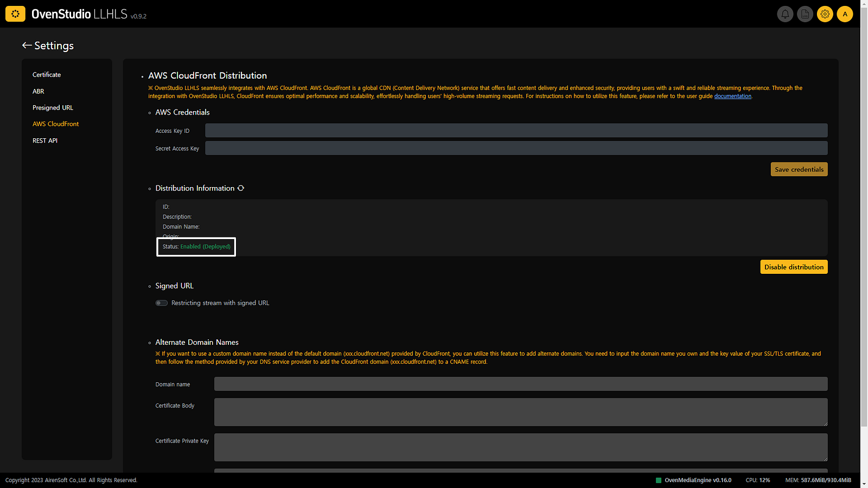
Task: Open the settings gear icon
Action: click(x=825, y=14)
